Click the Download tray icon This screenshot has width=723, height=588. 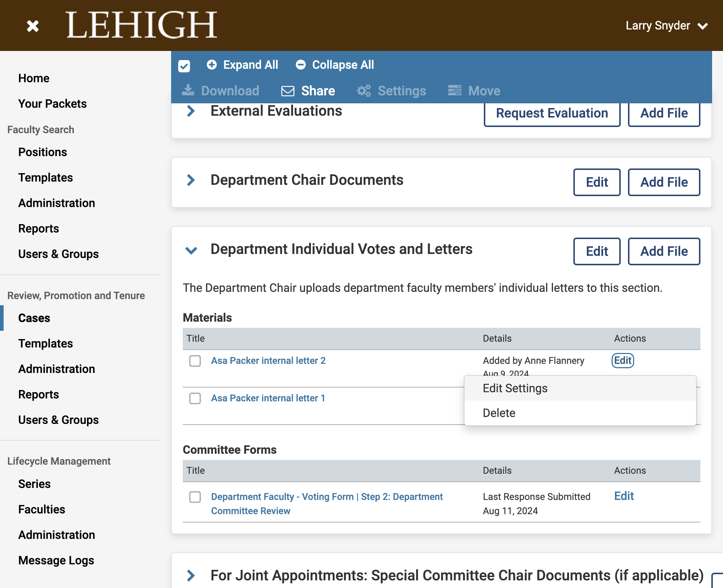click(188, 90)
